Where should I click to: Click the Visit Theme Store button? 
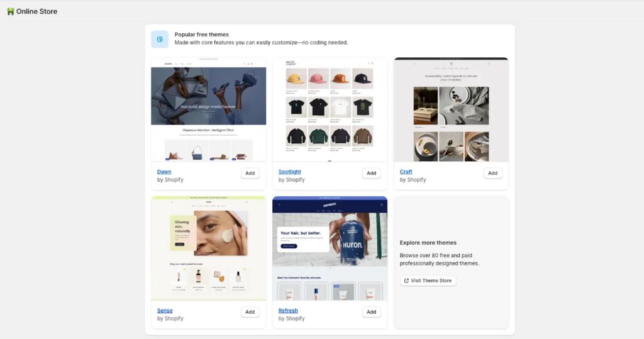coord(428,281)
